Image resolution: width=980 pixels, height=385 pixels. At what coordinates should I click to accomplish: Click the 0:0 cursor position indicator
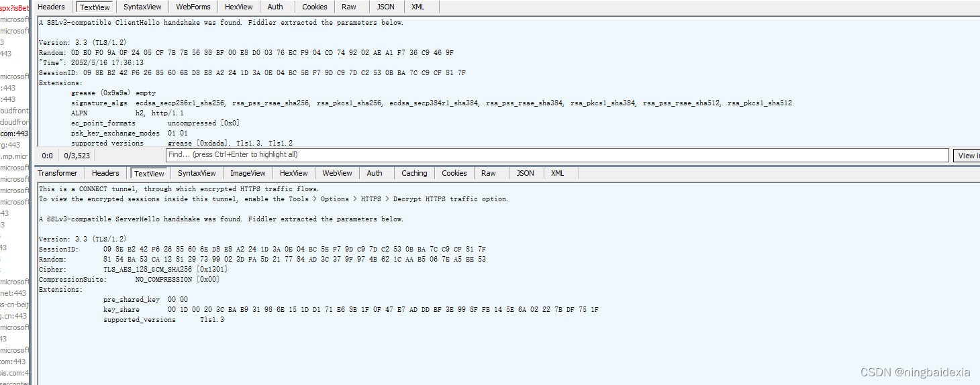[x=48, y=156]
